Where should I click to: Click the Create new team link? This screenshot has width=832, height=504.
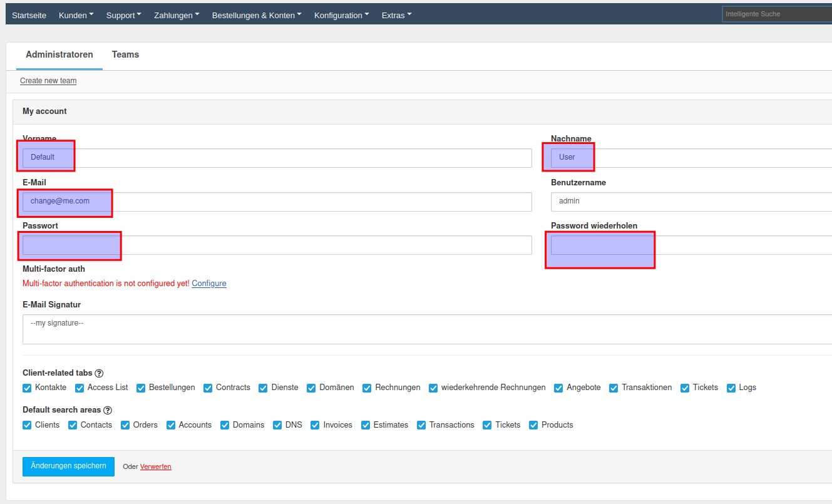pos(48,81)
